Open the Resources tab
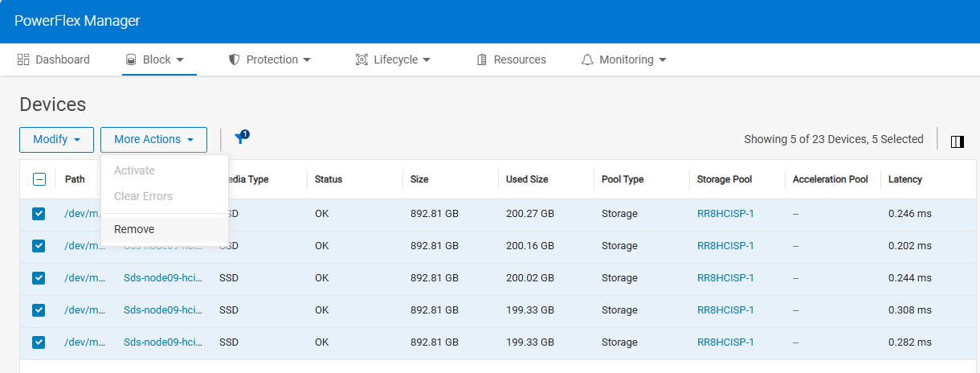The height and width of the screenshot is (373, 980). (511, 59)
